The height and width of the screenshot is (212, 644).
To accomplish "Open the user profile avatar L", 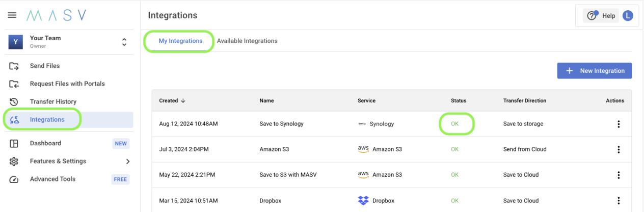I will click(x=628, y=16).
